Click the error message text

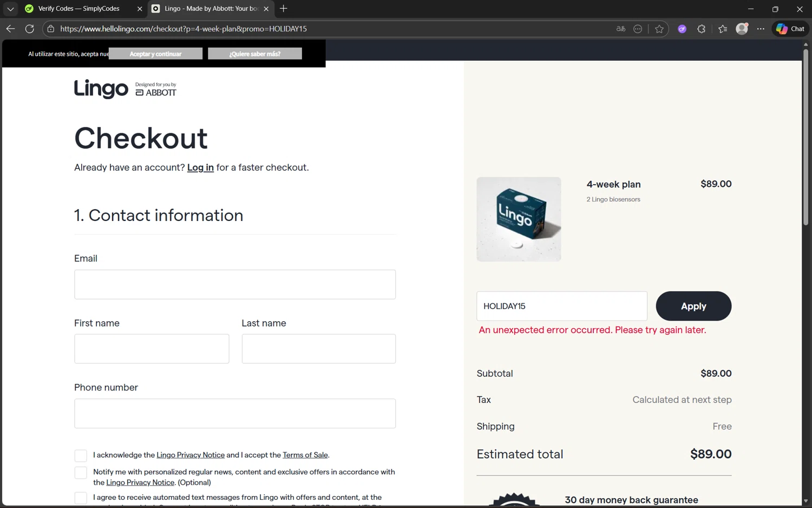tap(592, 330)
